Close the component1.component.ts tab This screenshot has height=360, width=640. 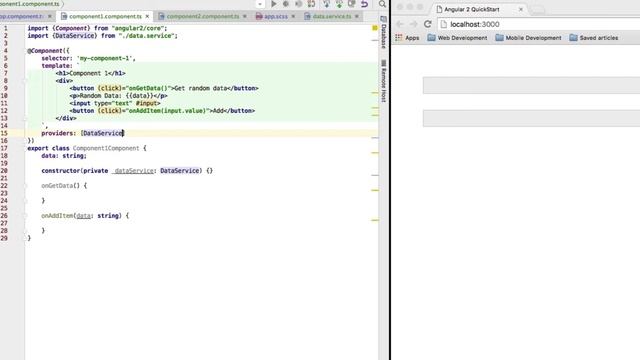pyautogui.click(x=147, y=16)
